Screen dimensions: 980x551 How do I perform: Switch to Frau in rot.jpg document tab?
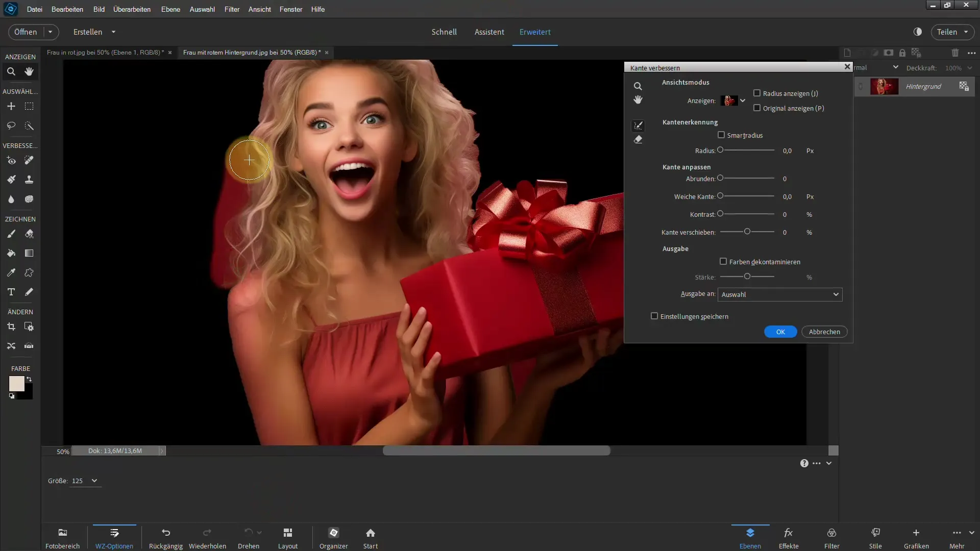point(105,53)
